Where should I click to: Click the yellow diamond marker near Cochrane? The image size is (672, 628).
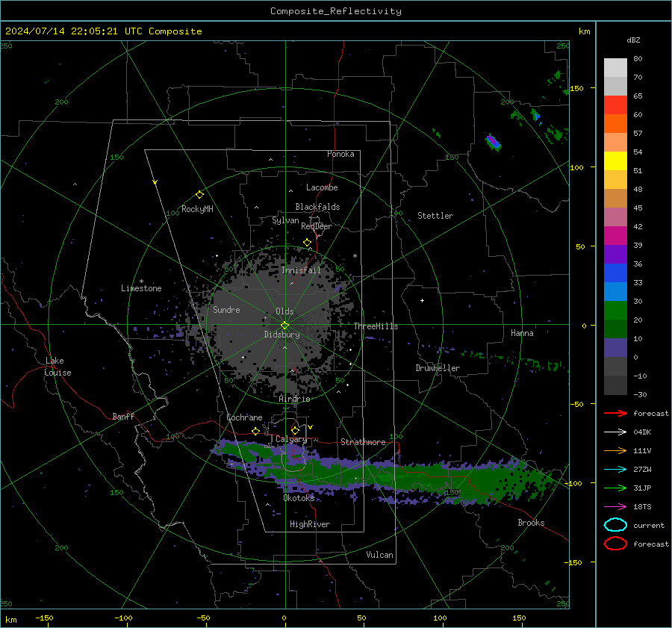[255, 431]
